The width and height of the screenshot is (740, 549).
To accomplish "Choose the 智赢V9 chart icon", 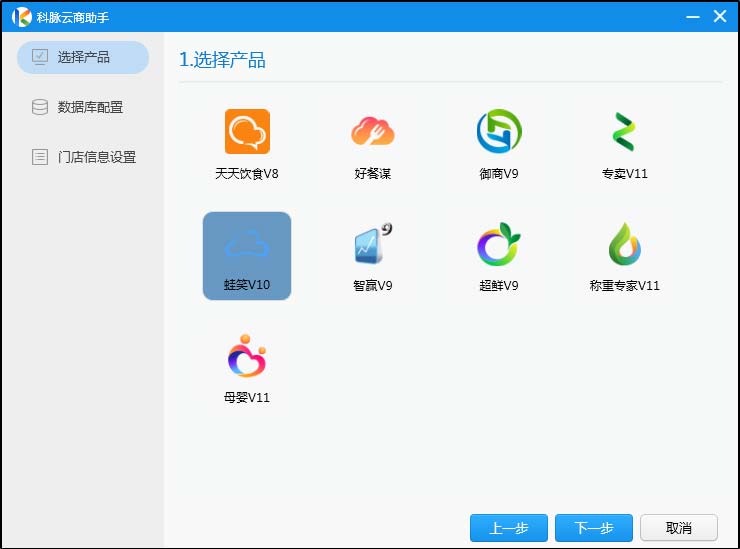I will (x=372, y=243).
